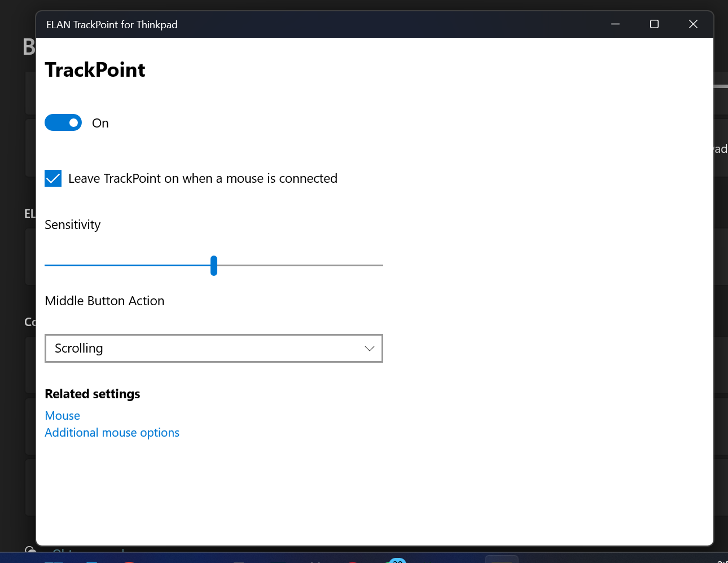
Task: Click the notification badge on the taskbar
Action: coord(397,560)
